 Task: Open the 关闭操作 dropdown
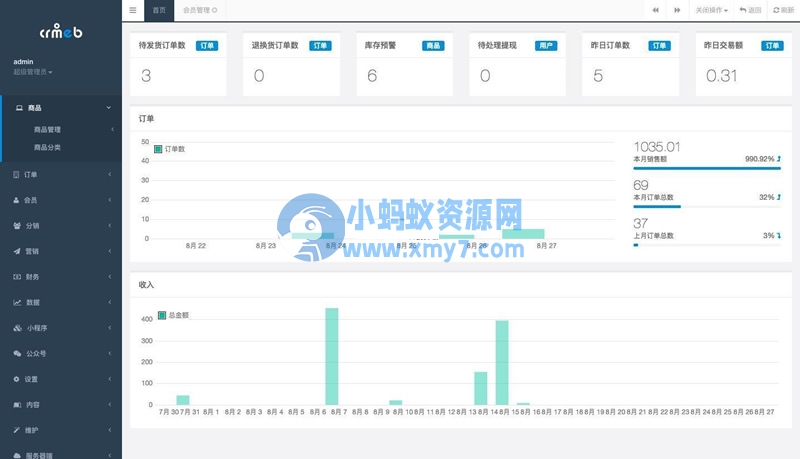(x=712, y=10)
